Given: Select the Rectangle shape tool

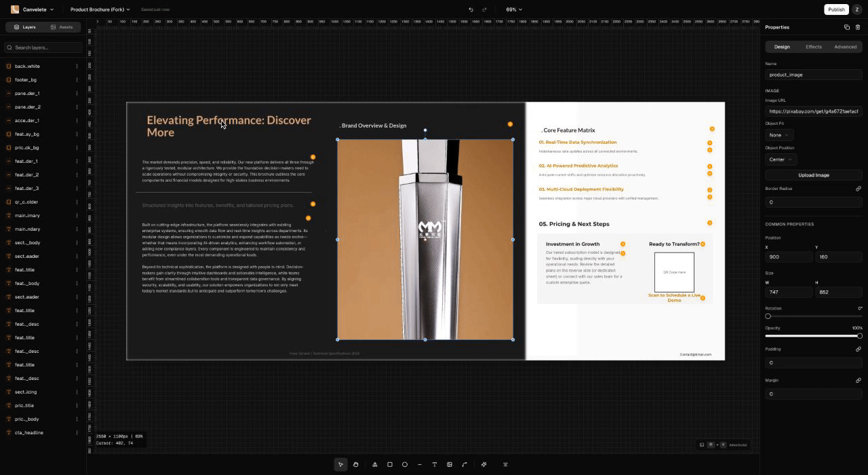Looking at the screenshot, I should pos(390,464).
